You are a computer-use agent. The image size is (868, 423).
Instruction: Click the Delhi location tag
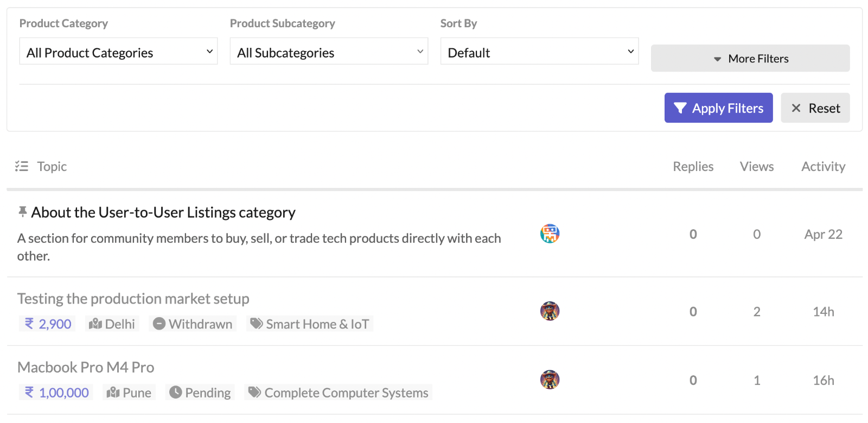point(112,324)
